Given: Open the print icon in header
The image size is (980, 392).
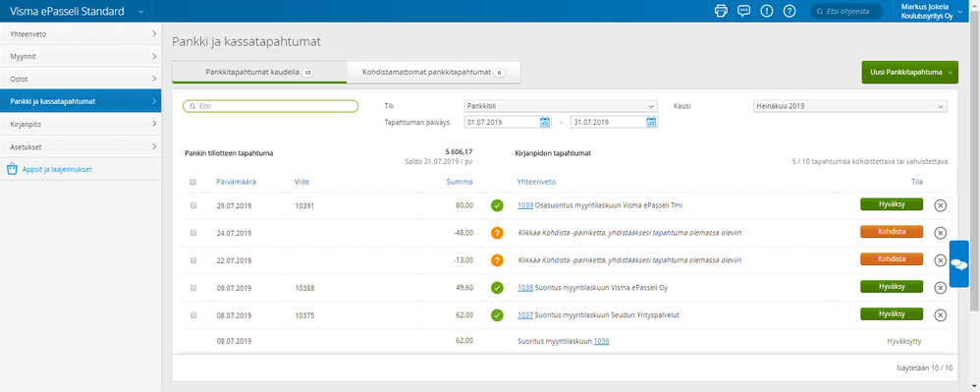Looking at the screenshot, I should 721,11.
